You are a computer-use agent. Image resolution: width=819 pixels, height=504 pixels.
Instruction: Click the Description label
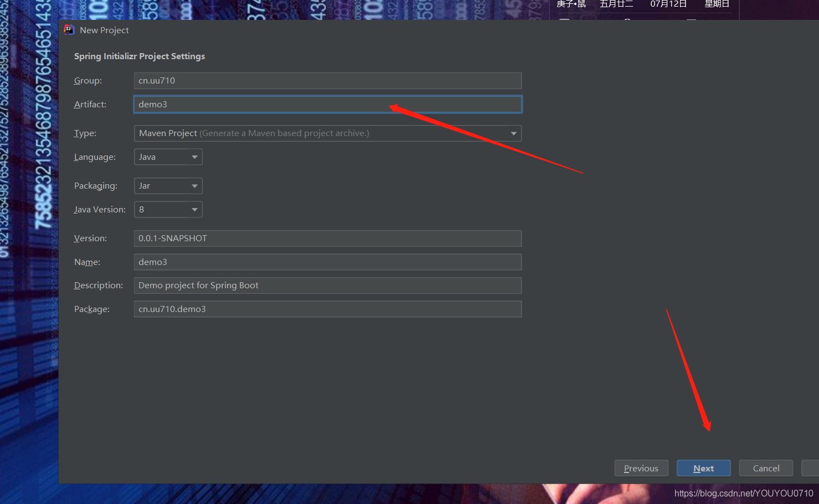[x=99, y=285]
